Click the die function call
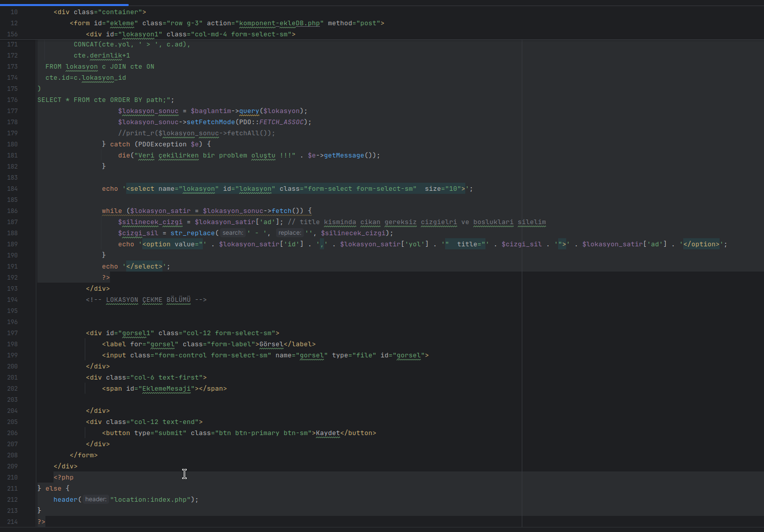764x532 pixels. coord(124,155)
